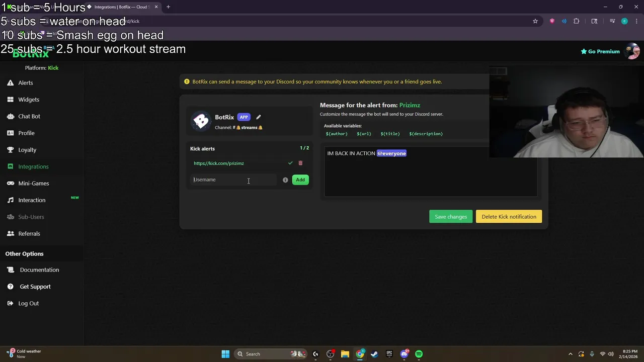Open the Widgets sidebar section

tap(28, 100)
